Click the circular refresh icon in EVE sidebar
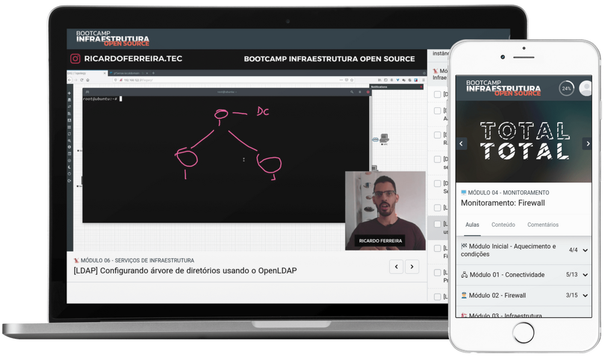 (69, 134)
